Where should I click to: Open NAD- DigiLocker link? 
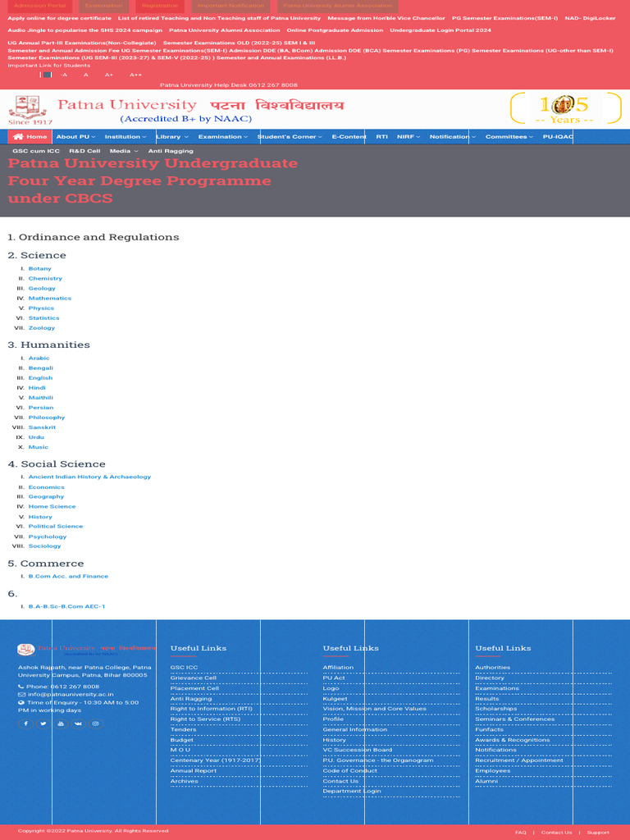click(x=590, y=18)
